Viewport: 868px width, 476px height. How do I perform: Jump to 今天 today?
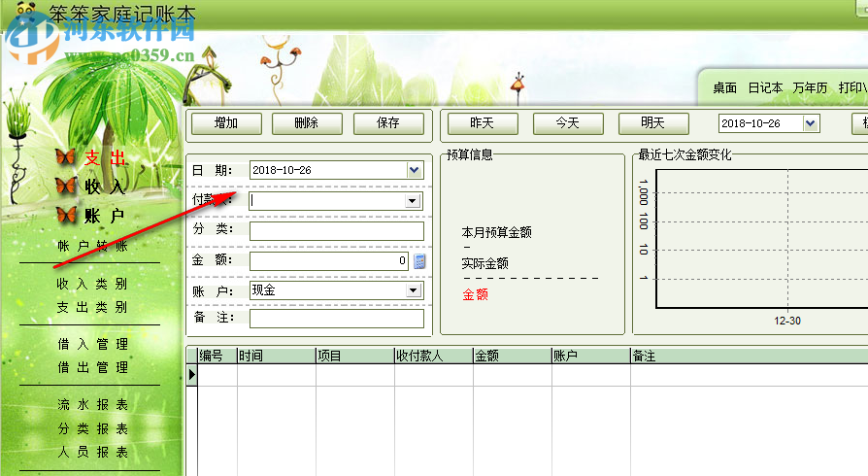coord(568,123)
